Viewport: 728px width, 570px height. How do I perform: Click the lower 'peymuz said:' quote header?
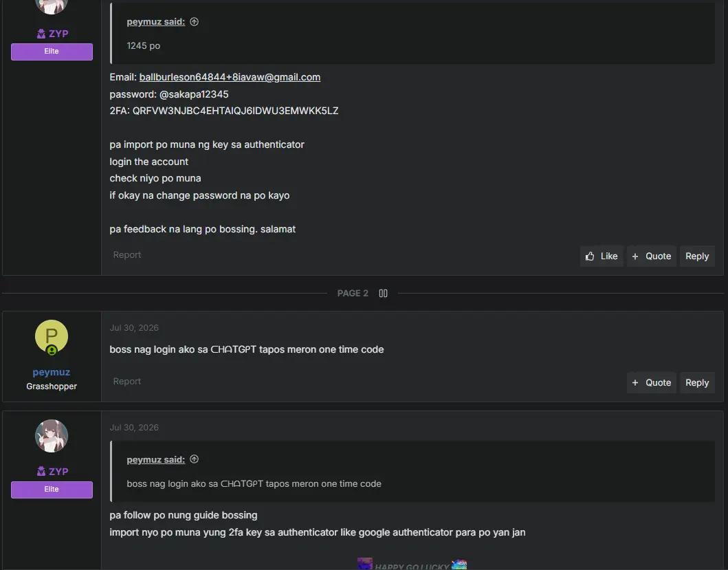(x=155, y=459)
